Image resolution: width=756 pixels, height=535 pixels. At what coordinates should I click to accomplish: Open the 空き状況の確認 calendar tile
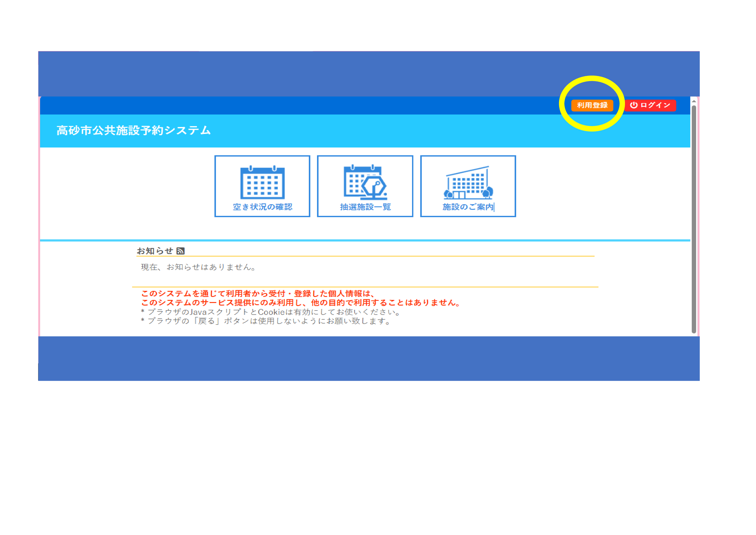click(x=262, y=186)
